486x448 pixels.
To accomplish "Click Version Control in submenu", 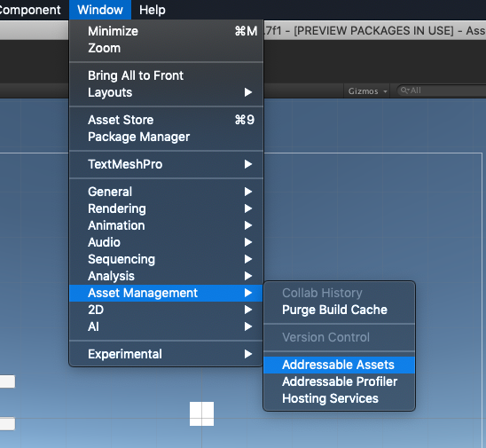I will tap(339, 337).
